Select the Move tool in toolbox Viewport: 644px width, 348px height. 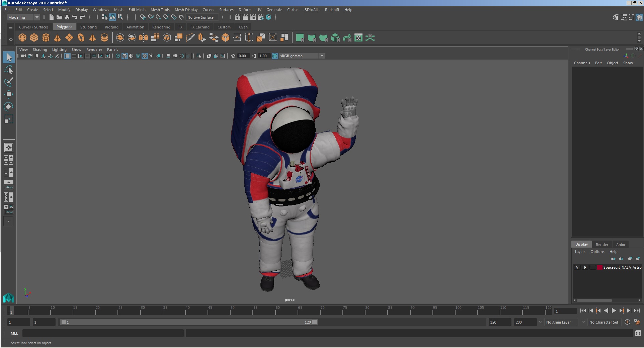9,94
